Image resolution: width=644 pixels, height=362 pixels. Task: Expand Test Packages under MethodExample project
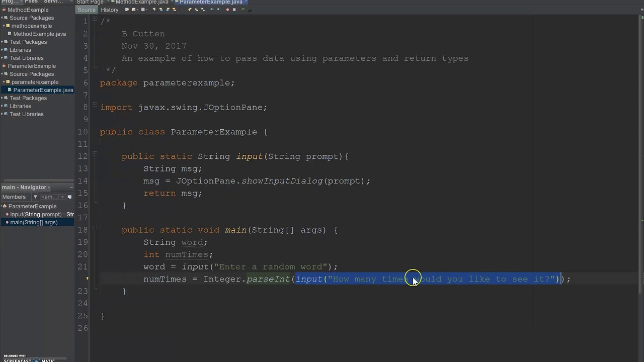[2, 42]
